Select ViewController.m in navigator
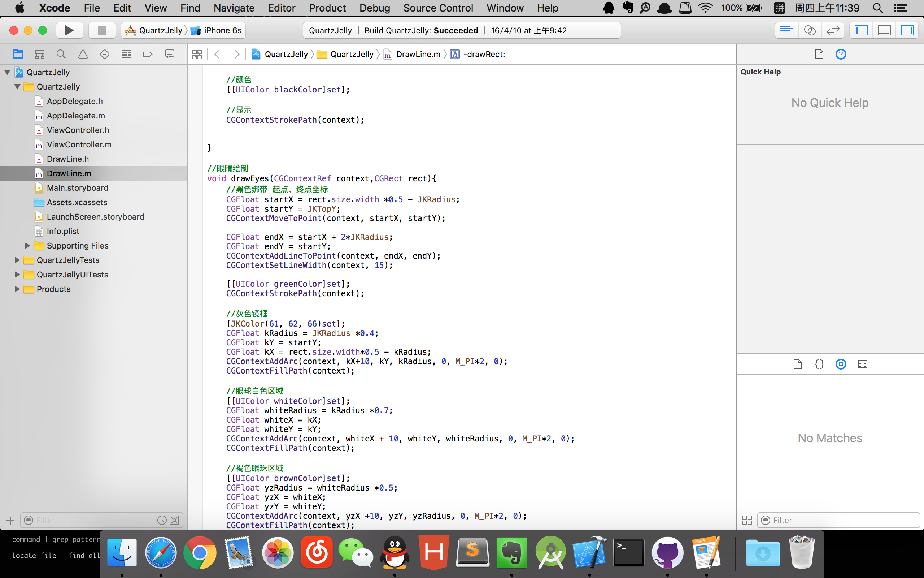The height and width of the screenshot is (578, 924). pos(93,144)
